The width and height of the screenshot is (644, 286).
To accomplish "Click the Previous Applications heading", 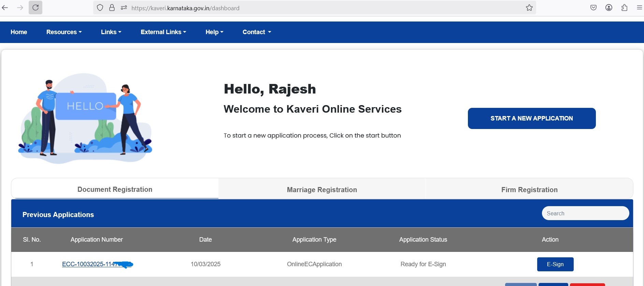I will pos(58,215).
